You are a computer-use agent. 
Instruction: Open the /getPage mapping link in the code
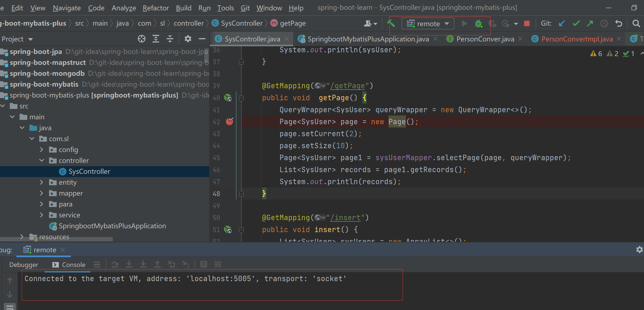pyautogui.click(x=348, y=86)
